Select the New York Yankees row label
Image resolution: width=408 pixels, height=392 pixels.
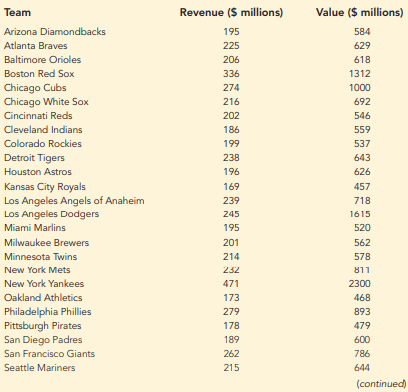coord(44,284)
